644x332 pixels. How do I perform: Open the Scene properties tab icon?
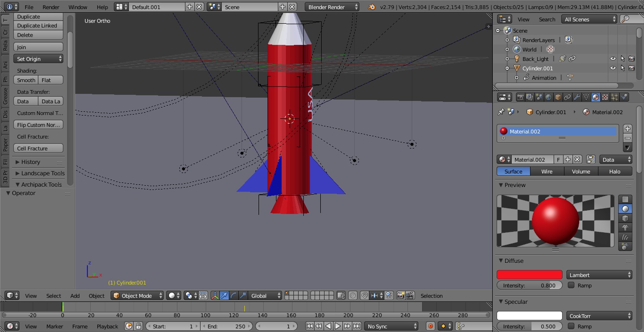539,97
